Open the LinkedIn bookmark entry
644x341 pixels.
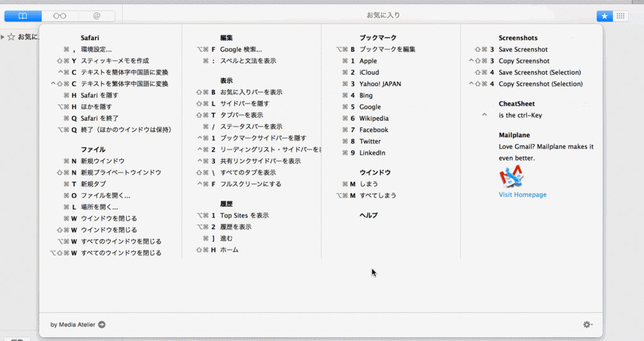[x=372, y=153]
